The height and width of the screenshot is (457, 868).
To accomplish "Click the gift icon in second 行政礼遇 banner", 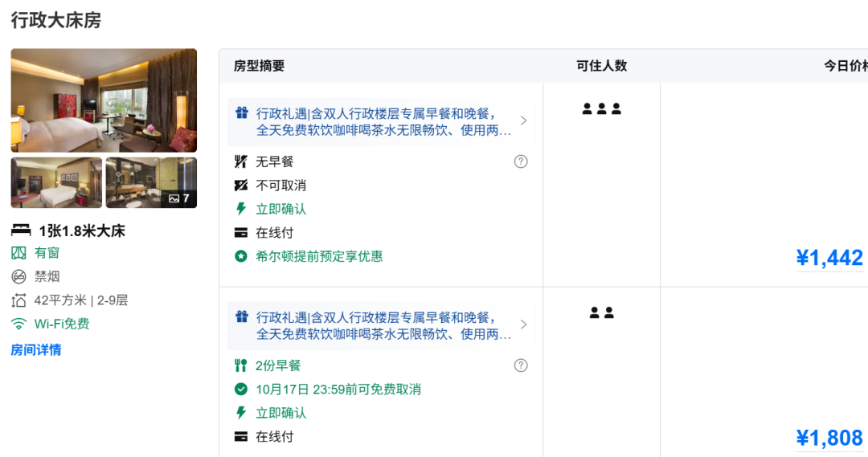I will (x=241, y=317).
